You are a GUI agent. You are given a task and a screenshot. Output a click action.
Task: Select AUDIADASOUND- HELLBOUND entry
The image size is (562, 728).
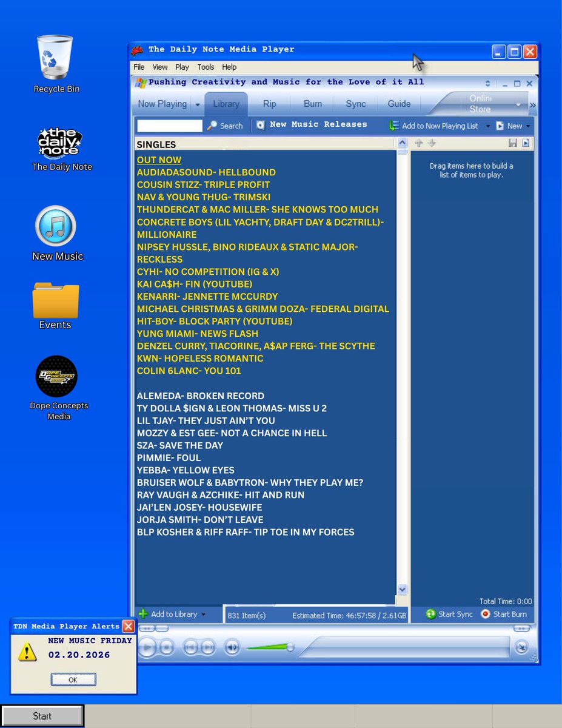point(206,172)
